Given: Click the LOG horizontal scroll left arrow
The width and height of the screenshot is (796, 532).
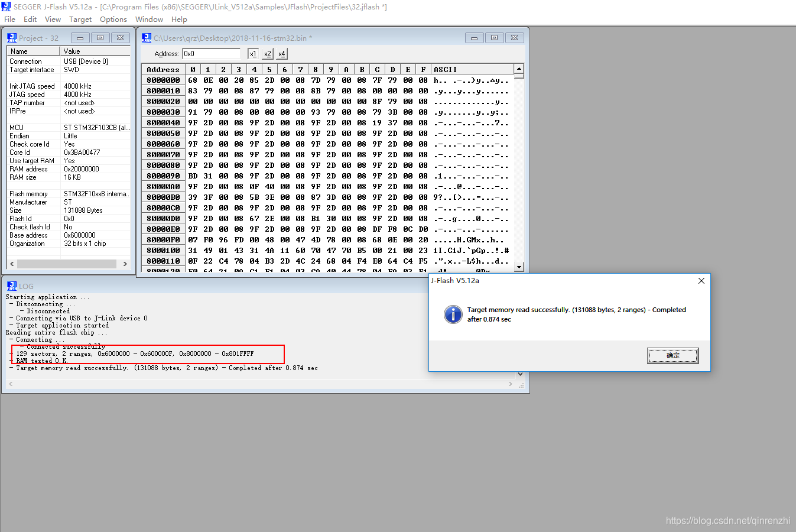Looking at the screenshot, I should pyautogui.click(x=11, y=384).
